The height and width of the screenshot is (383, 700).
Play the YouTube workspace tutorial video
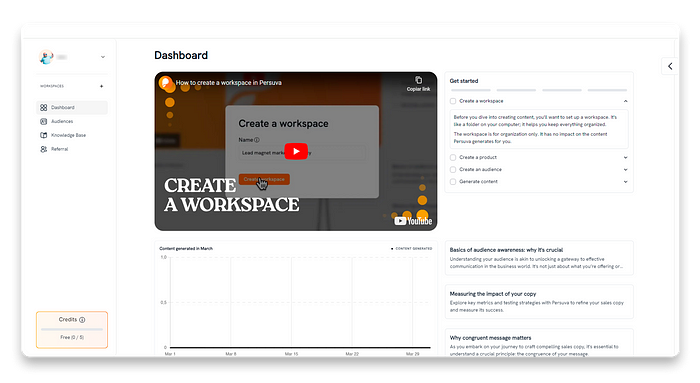point(296,151)
